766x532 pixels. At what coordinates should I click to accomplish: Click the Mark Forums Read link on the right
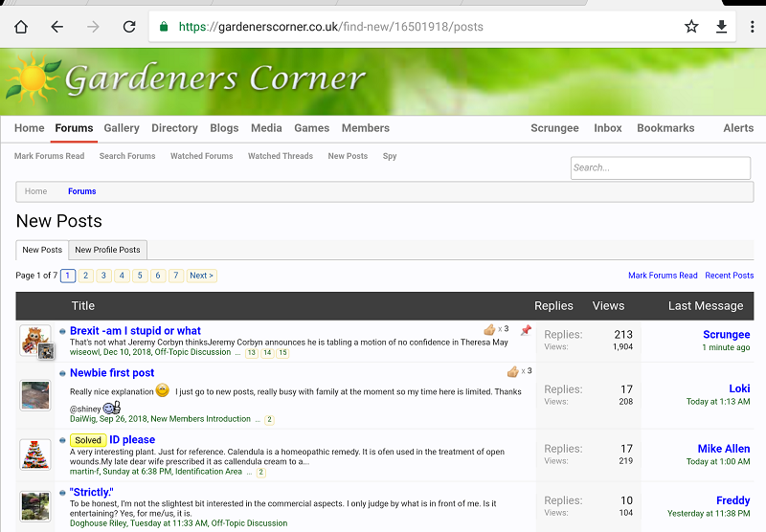pyautogui.click(x=663, y=276)
